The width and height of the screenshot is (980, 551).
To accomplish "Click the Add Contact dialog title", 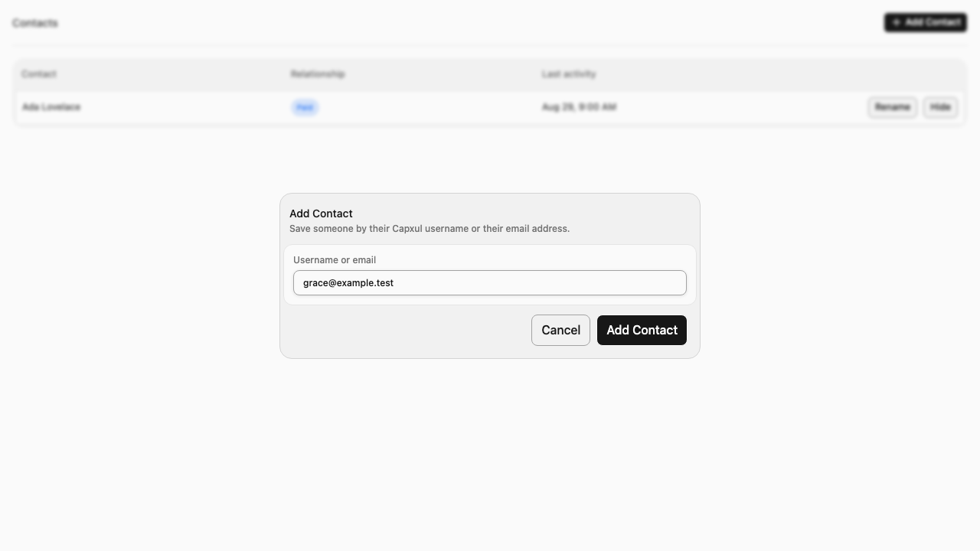I will click(x=321, y=214).
